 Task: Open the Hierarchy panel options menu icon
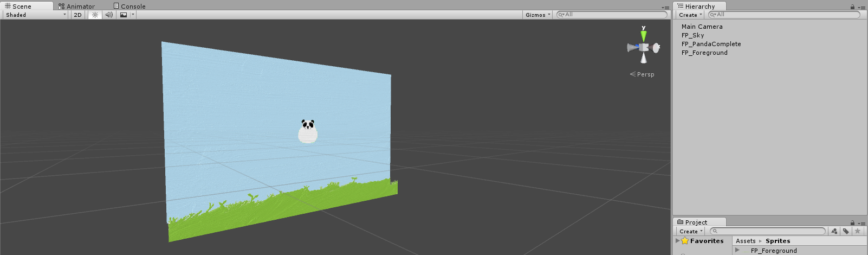(x=861, y=7)
